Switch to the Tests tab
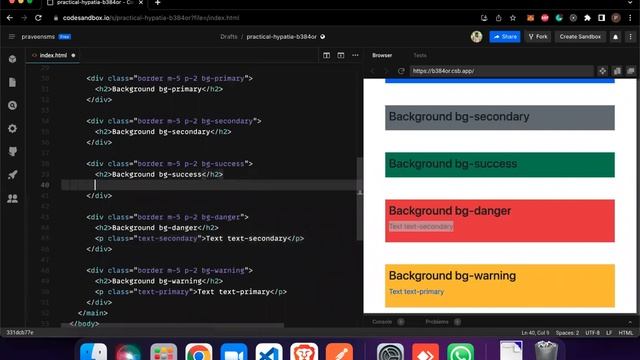 [420, 55]
